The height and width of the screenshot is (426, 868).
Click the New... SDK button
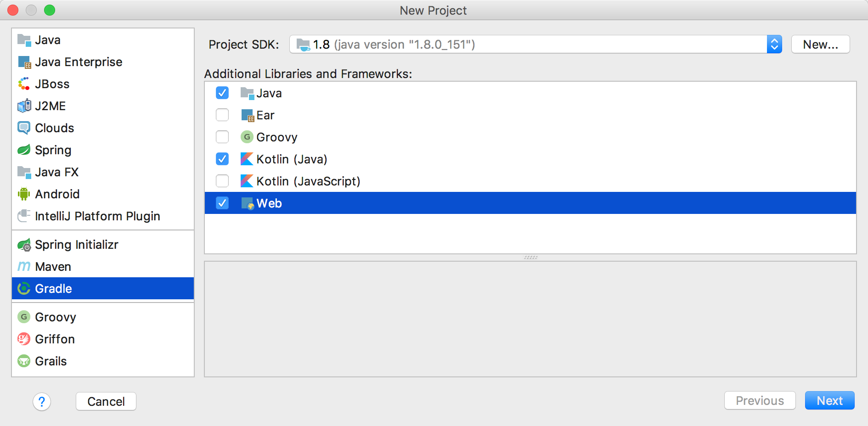(821, 45)
